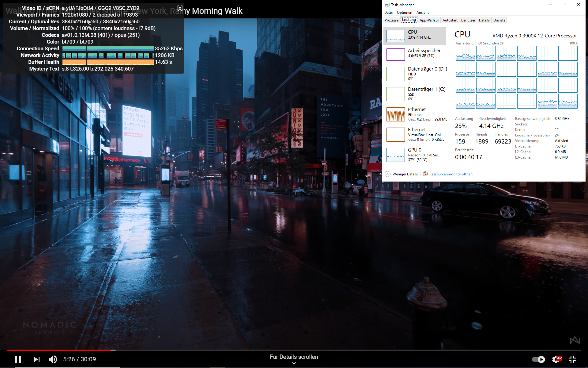Viewport: 588px width, 368px height.
Task: Toggle the autoplay switch
Action: (538, 359)
